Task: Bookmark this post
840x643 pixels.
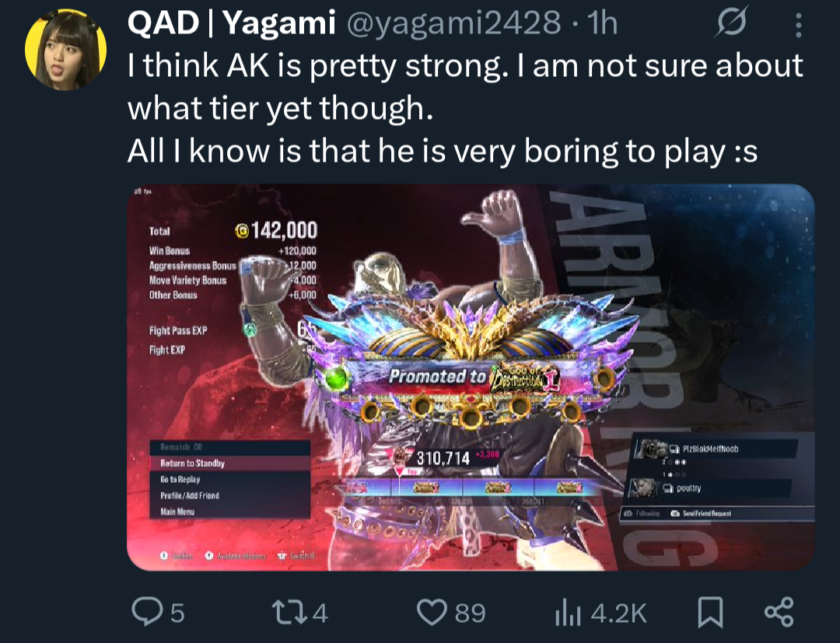Action: pos(710,612)
